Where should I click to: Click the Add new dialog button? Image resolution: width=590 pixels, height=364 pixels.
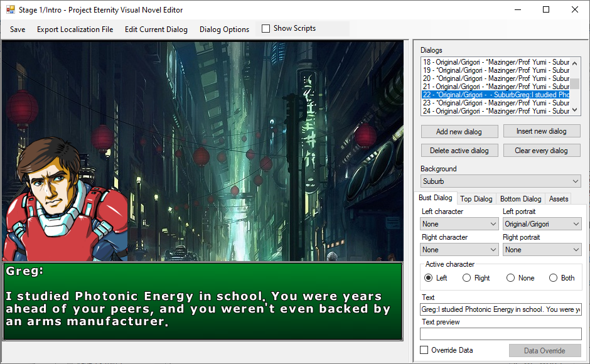[x=459, y=132]
